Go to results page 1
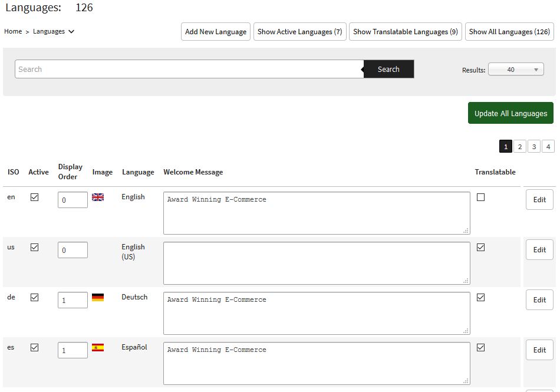 506,146
